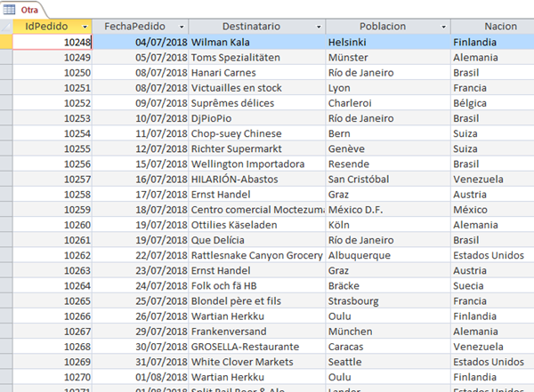This screenshot has height=392, width=534.
Task: Click the cell Centro comercial Moctezuma
Action: (257, 210)
